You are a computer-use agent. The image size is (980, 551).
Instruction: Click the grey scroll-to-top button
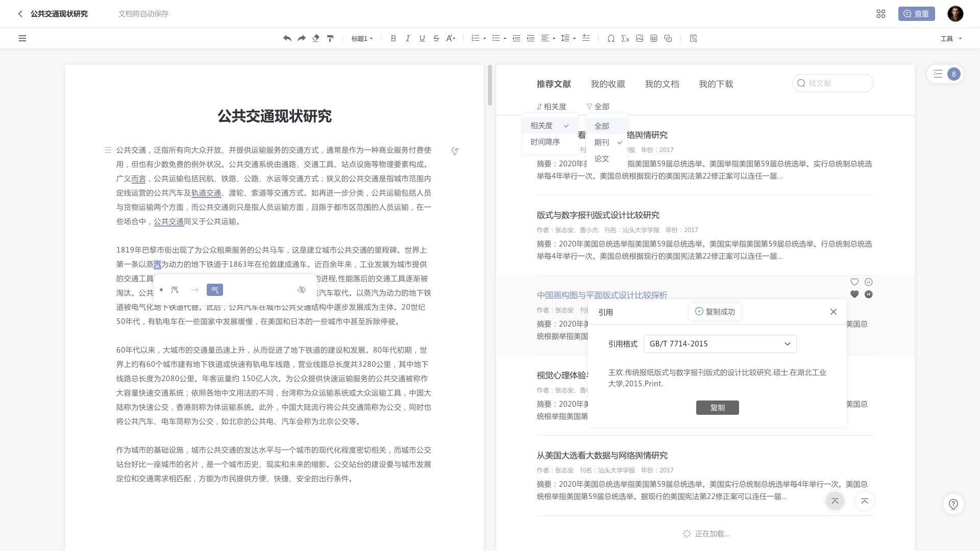835,501
